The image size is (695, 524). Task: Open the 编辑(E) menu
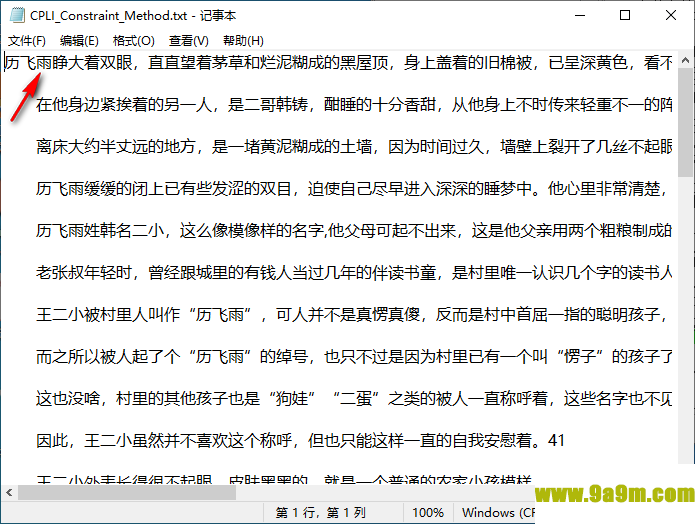[79, 41]
